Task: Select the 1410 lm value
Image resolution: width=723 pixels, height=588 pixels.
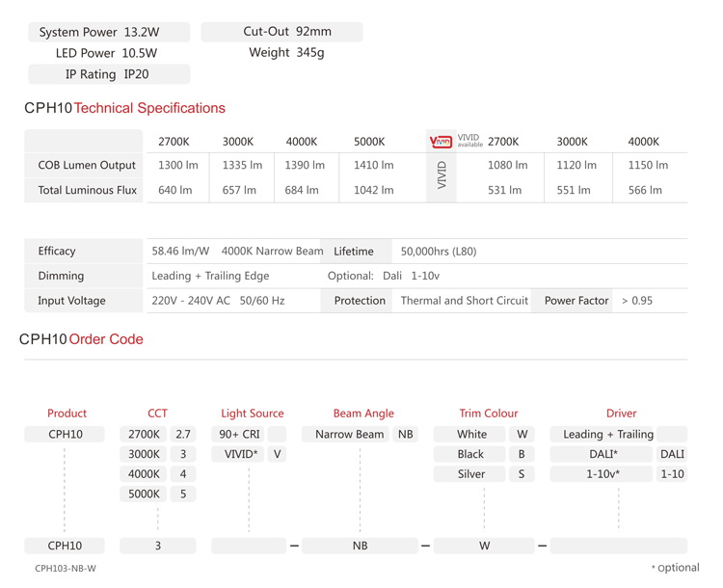Action: tap(373, 165)
